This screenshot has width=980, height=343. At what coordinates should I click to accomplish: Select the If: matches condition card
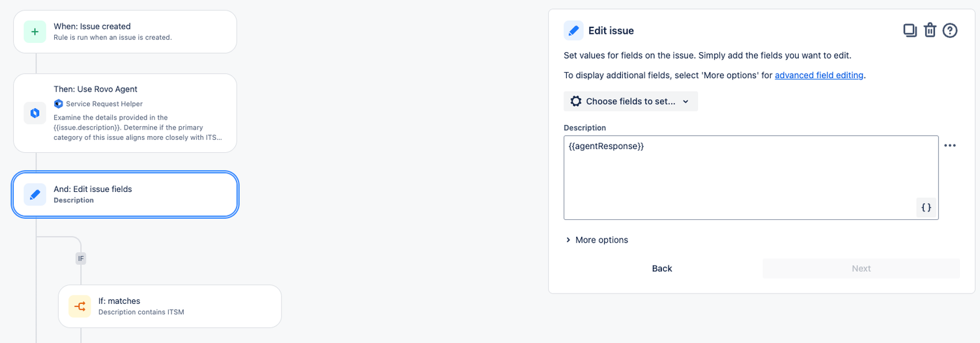170,306
